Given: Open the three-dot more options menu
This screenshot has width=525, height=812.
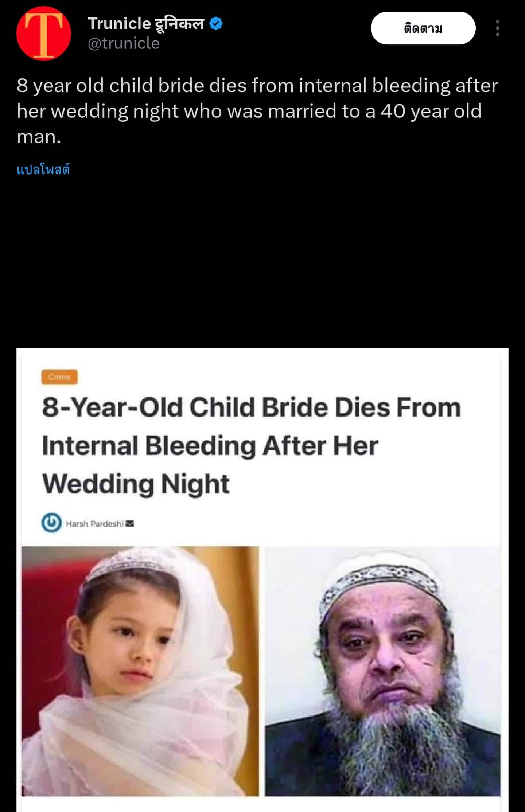Looking at the screenshot, I should [x=498, y=28].
